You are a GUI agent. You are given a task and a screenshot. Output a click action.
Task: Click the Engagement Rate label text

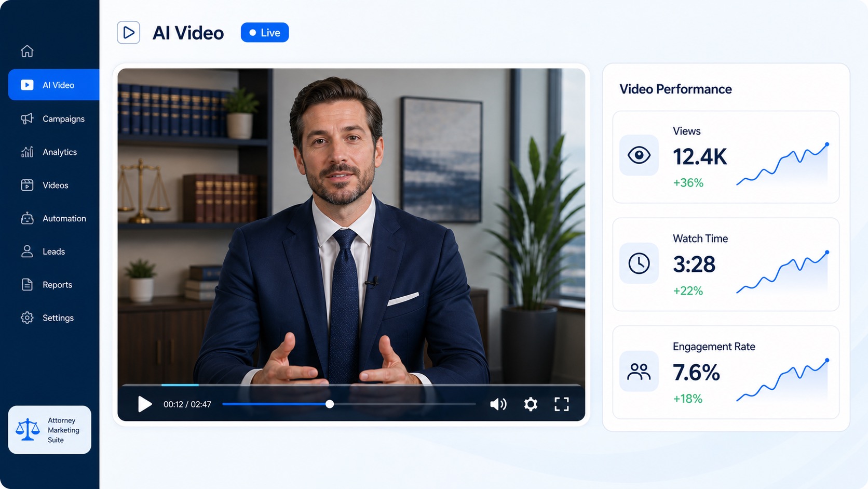(x=714, y=347)
